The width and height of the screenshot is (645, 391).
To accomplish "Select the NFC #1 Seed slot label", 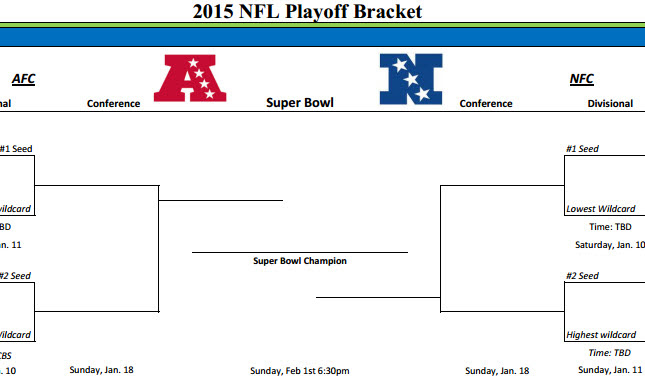I will point(582,149).
